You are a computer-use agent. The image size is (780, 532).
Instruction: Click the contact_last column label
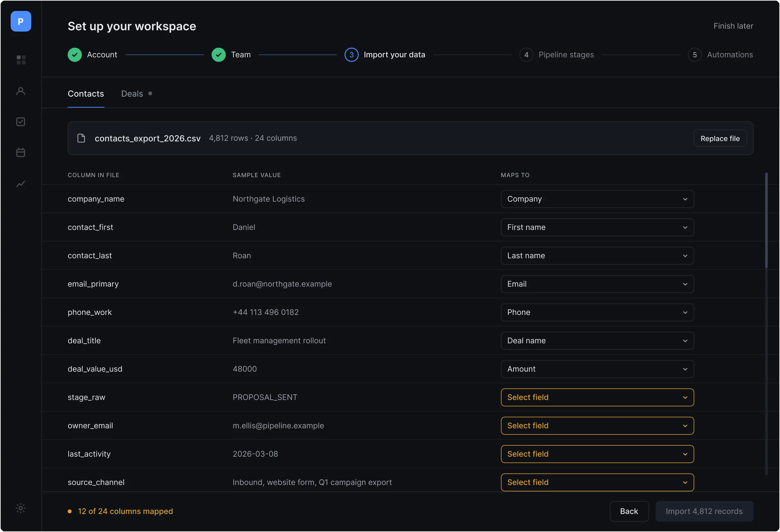click(x=90, y=256)
